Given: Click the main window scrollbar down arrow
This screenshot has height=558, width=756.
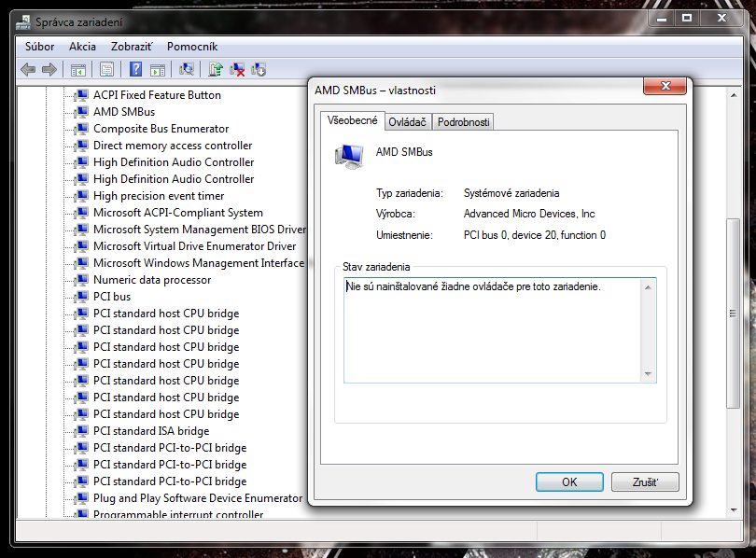Looking at the screenshot, I should 734,509.
